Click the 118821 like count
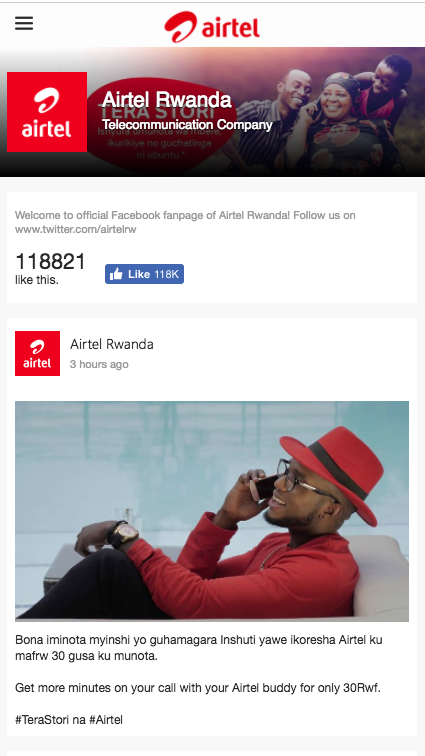 tap(50, 262)
